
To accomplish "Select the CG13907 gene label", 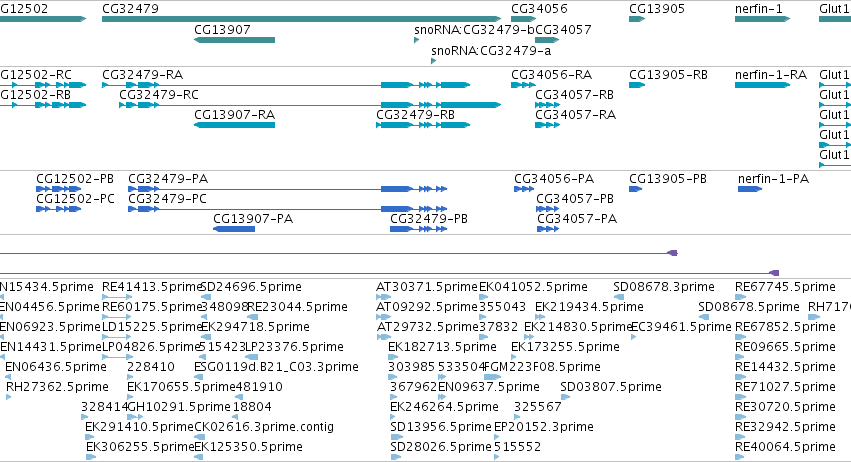I will coord(223,29).
